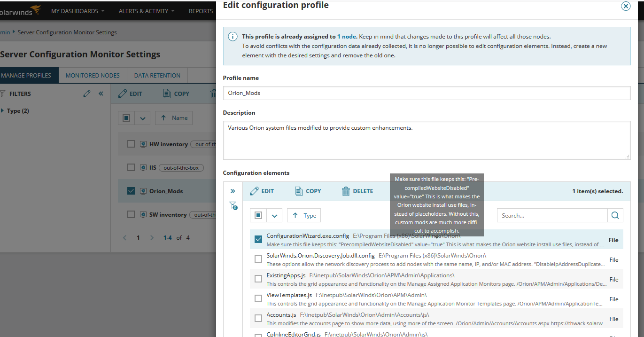
Task: Check IIS profile checkbox
Action: (x=131, y=167)
